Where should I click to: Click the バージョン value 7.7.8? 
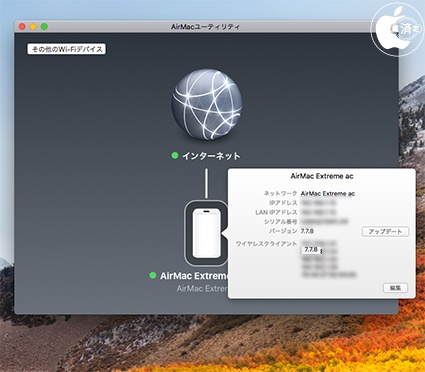(307, 231)
